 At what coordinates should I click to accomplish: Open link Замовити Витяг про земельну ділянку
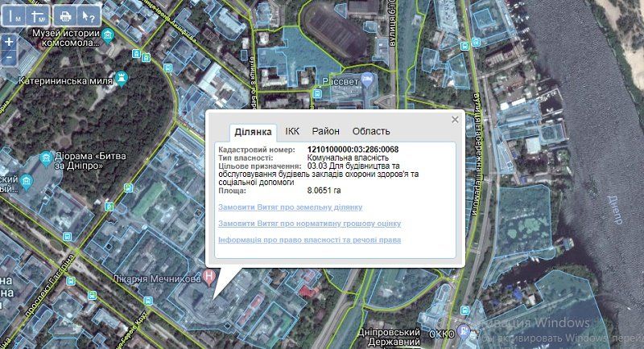click(x=291, y=207)
